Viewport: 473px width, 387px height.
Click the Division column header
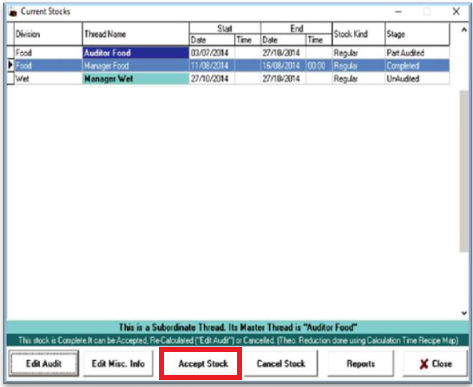click(48, 34)
